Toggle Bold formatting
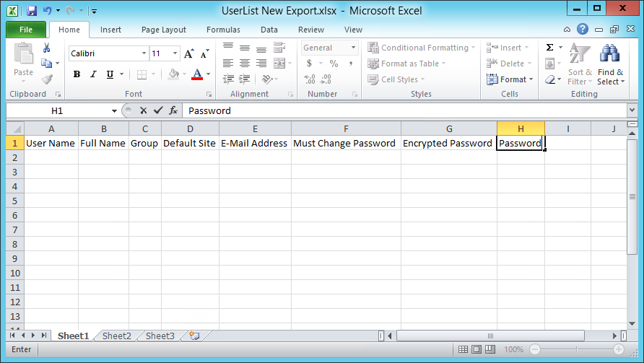The width and height of the screenshot is (644, 363). 77,74
